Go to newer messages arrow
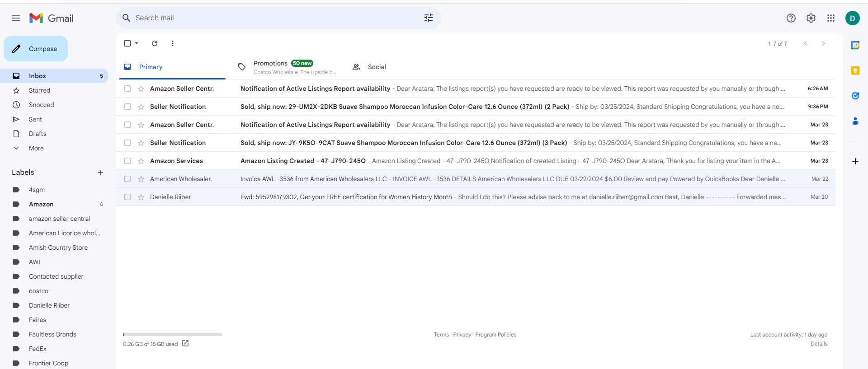This screenshot has height=369, width=868. [806, 43]
